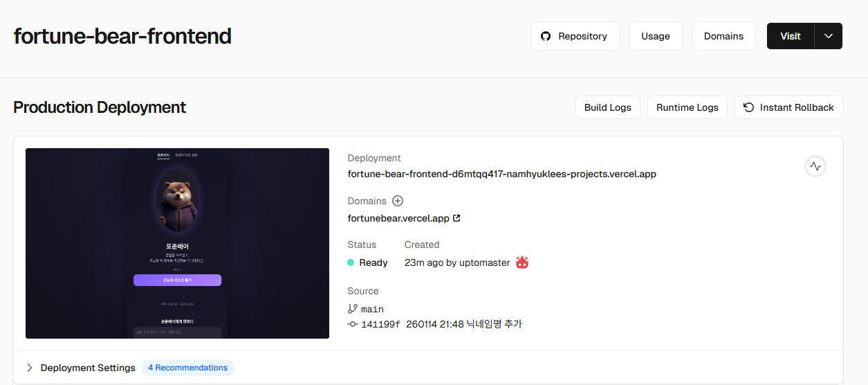Open the dropdown arrow beside Visit

pyautogui.click(x=828, y=36)
